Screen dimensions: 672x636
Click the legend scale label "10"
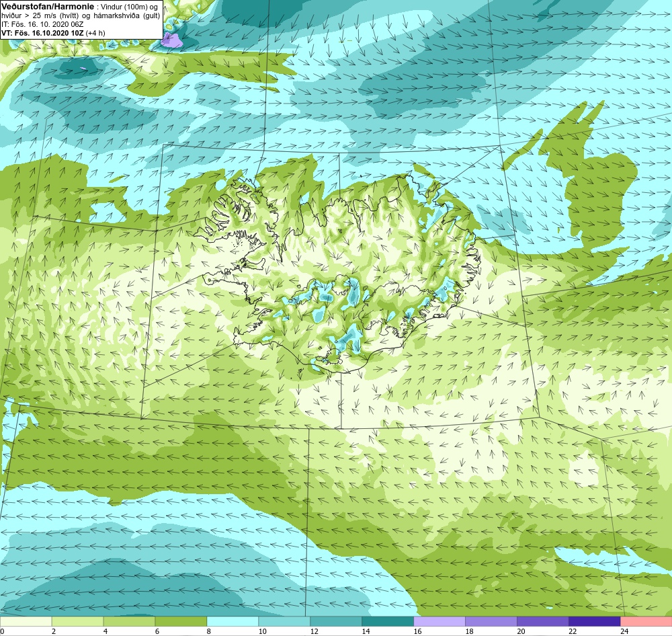pos(262,631)
